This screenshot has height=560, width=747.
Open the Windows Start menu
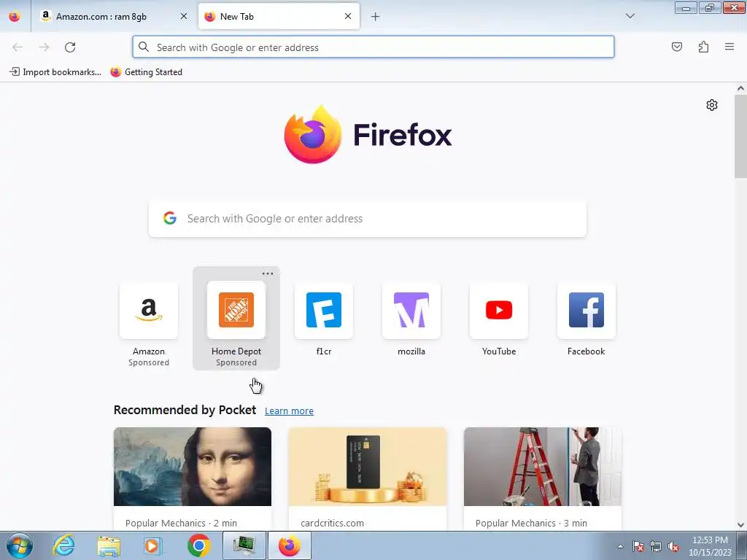point(20,545)
